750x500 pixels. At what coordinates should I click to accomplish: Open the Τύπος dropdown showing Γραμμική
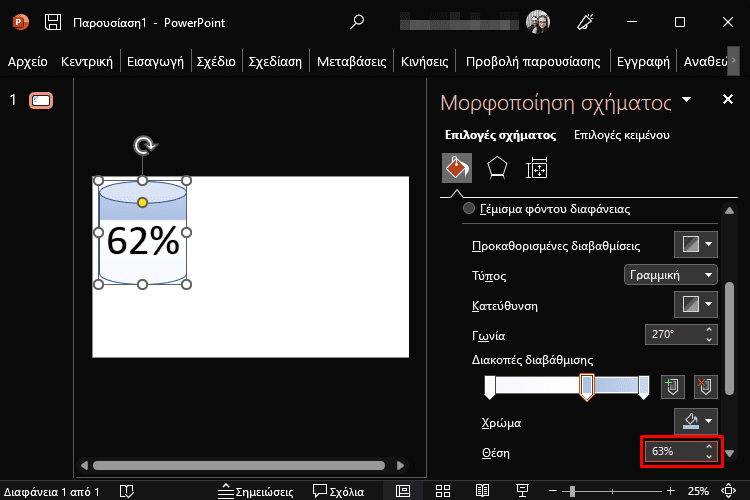671,275
